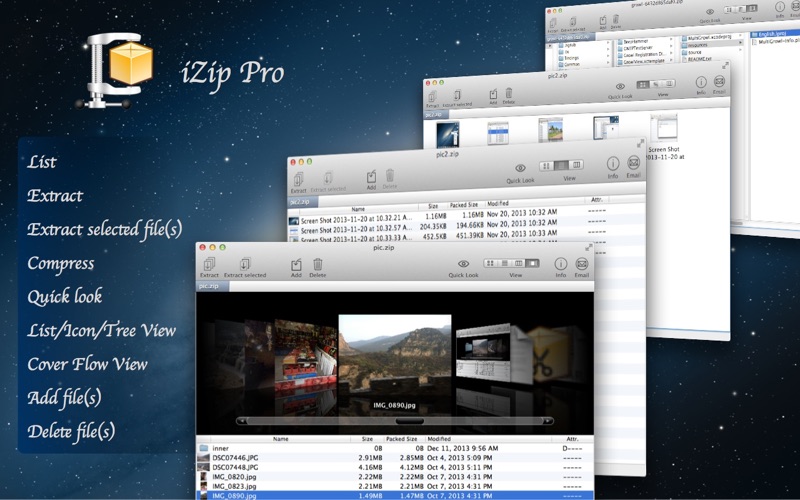Select the DSC07446.JPG row

pyautogui.click(x=395, y=458)
